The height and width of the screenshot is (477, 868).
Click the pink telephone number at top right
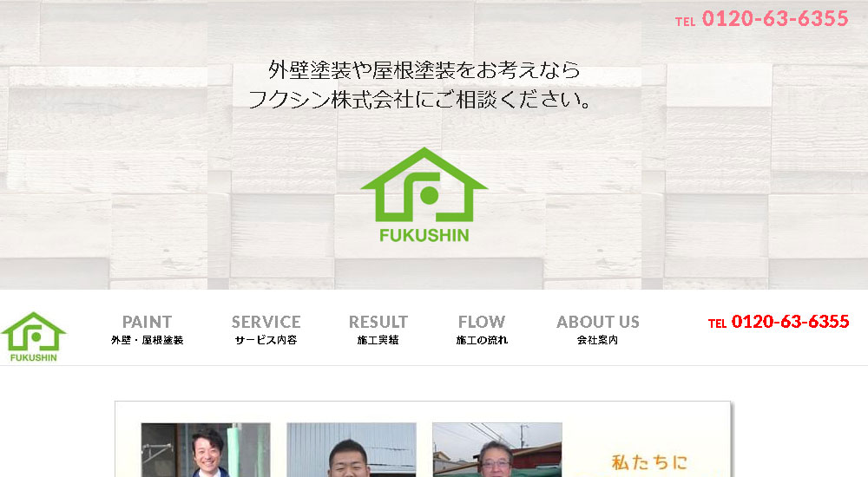click(775, 19)
